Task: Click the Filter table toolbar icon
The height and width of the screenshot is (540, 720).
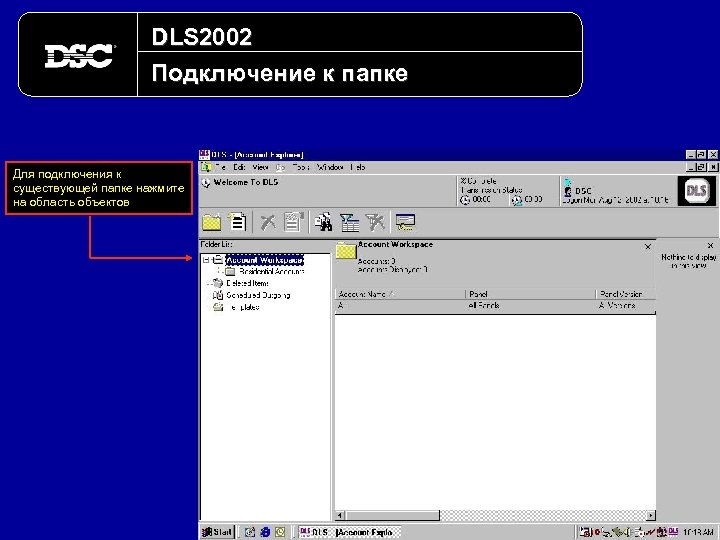Action: click(x=349, y=223)
